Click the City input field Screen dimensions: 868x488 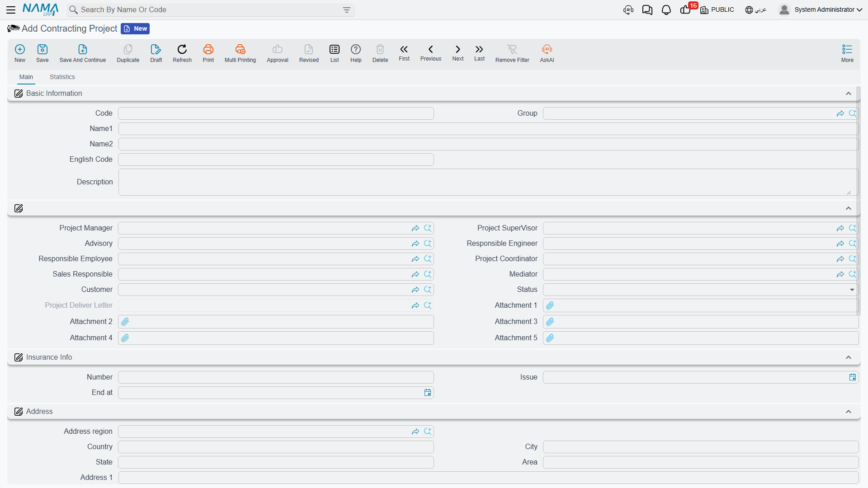[701, 447]
